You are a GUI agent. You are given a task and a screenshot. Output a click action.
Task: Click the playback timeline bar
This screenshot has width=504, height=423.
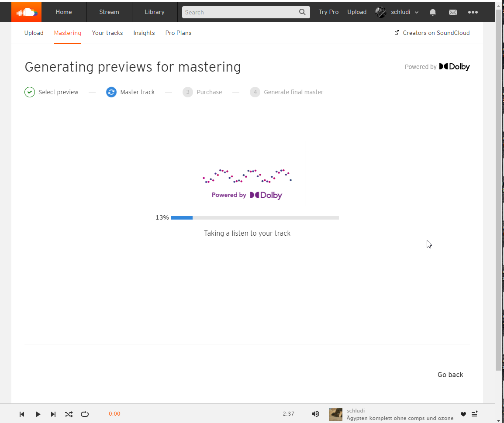tap(201, 414)
